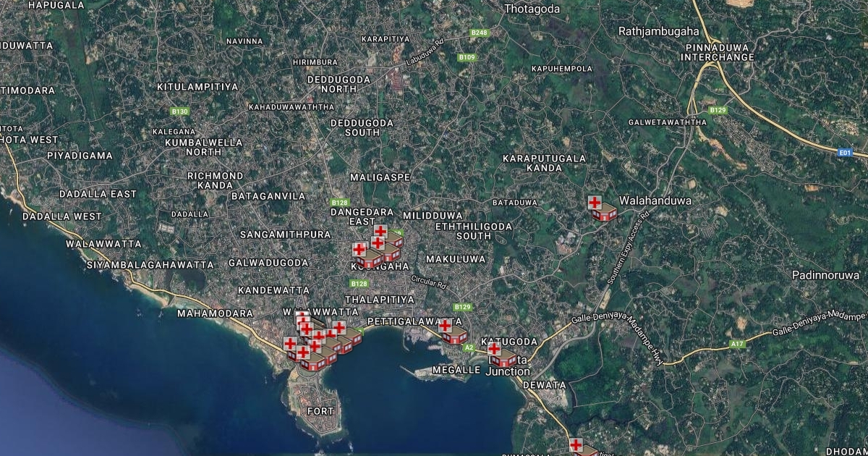
Task: Open the hospital marker at Katugoda
Action: click(501, 355)
